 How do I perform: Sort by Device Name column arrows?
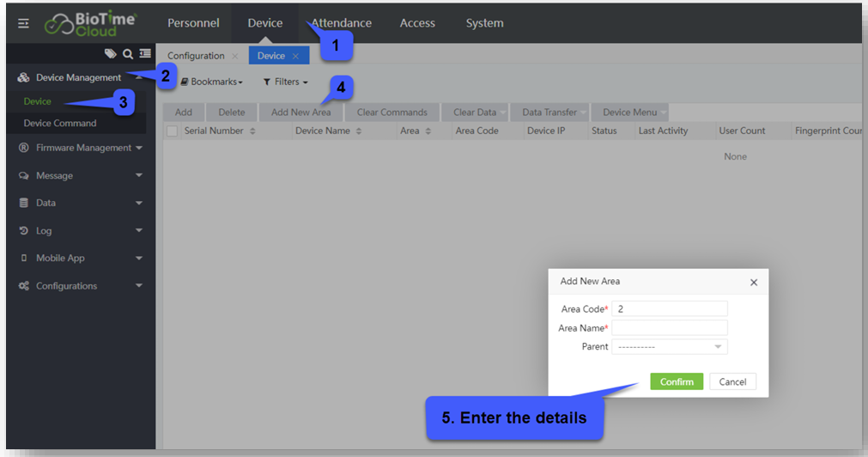point(359,131)
